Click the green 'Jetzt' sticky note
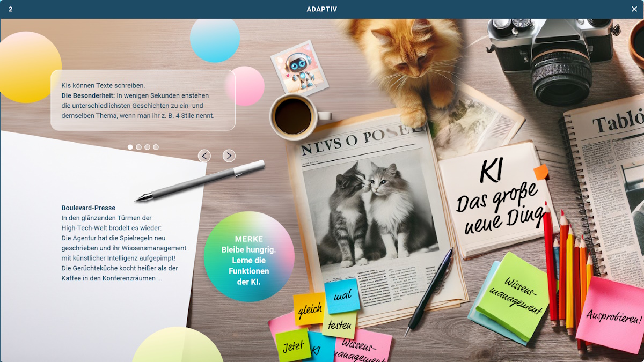644x362 pixels. (293, 345)
